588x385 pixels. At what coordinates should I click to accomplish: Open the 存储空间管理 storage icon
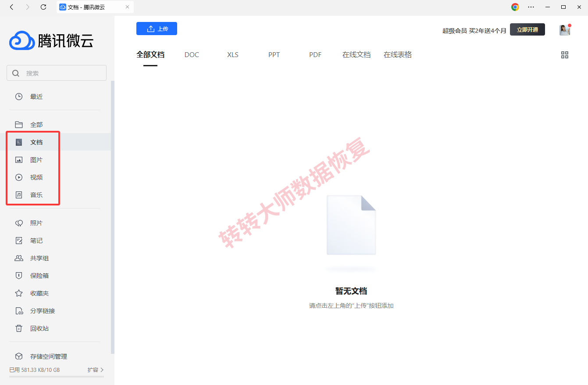19,356
